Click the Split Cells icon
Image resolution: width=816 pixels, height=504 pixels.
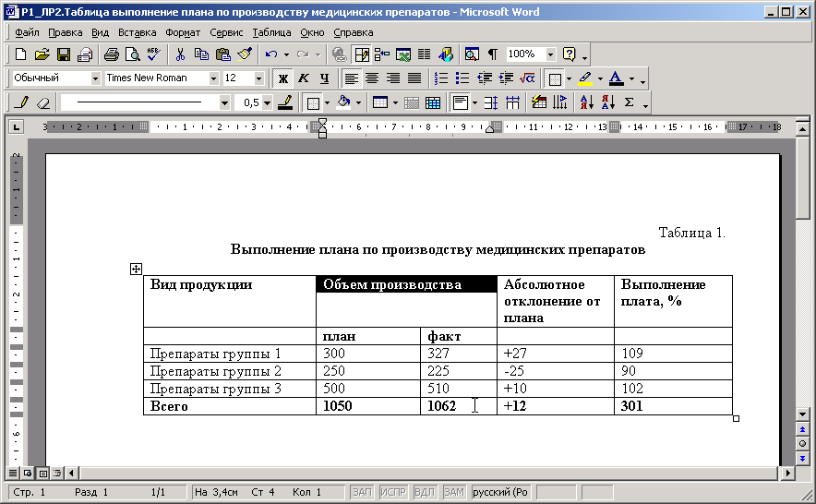[433, 102]
